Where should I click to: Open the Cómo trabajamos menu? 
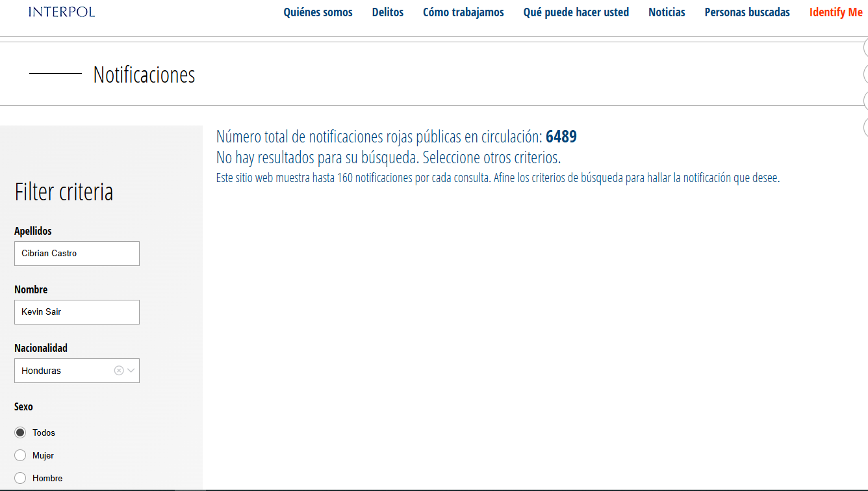click(x=463, y=12)
